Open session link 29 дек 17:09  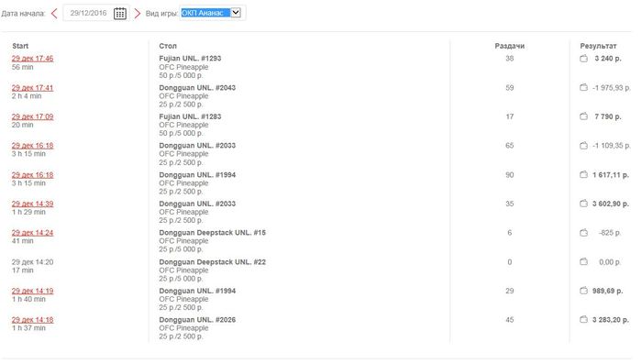32,116
